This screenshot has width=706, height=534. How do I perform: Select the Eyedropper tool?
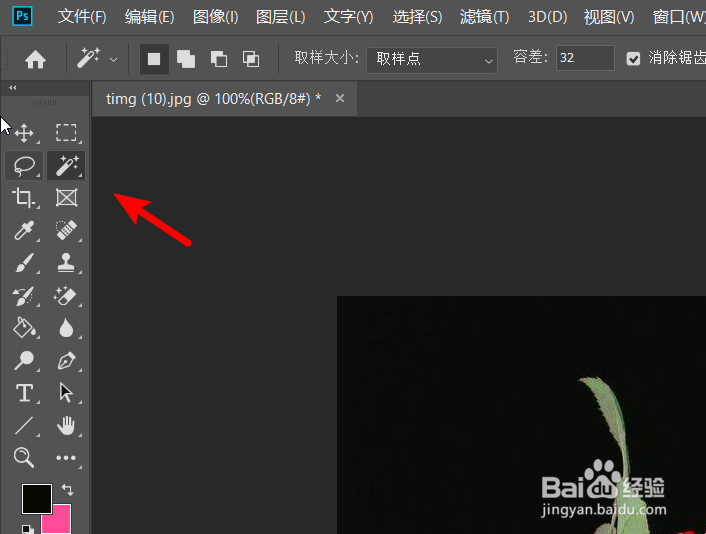(x=24, y=231)
